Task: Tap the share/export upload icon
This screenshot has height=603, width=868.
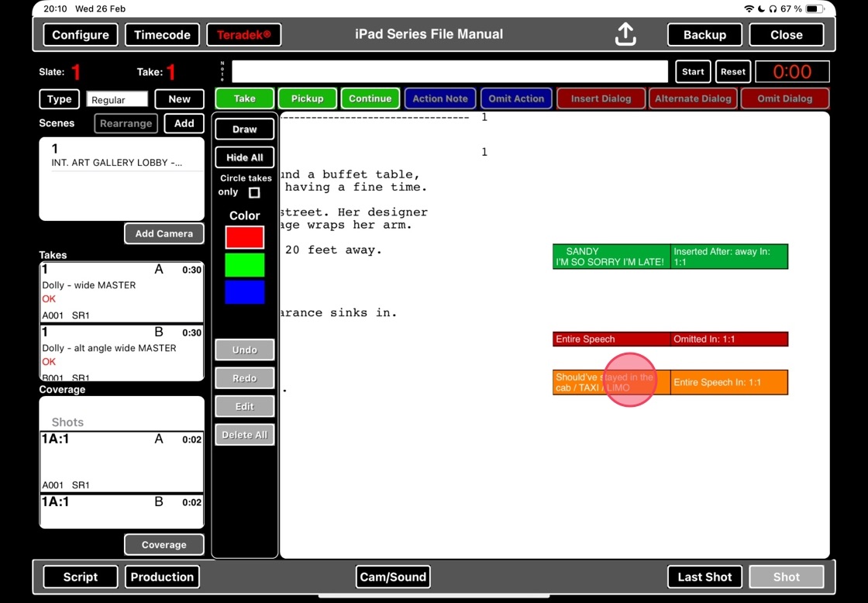Action: tap(625, 34)
